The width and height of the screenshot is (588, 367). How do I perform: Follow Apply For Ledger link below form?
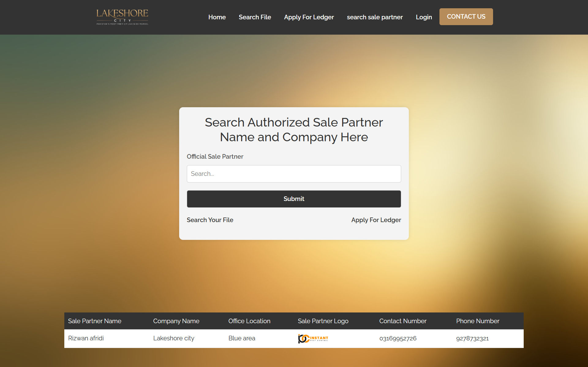(x=376, y=220)
